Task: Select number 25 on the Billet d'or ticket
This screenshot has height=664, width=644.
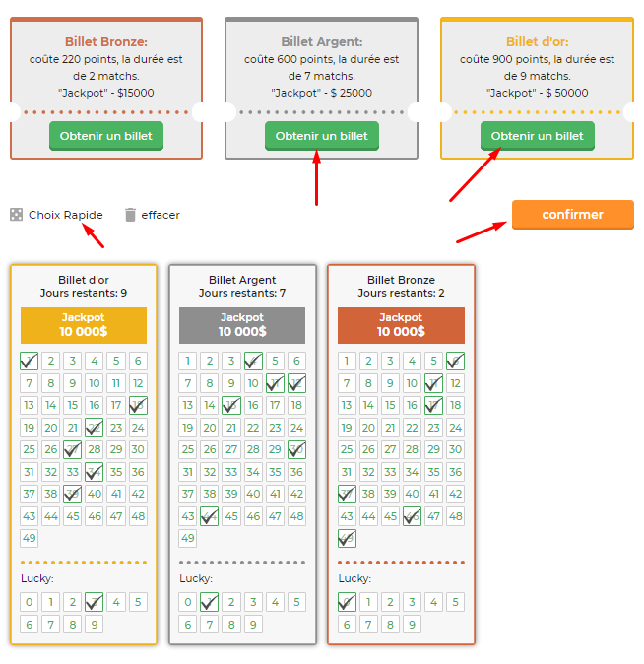Action: point(30,449)
